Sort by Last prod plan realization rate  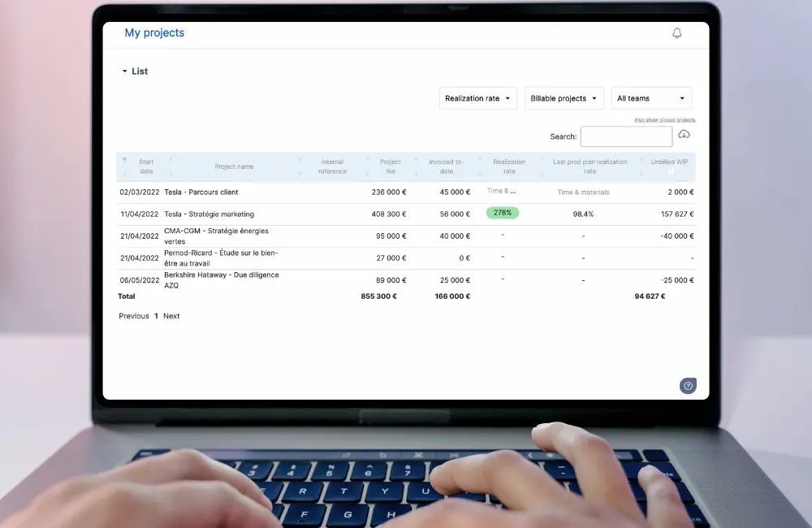(x=590, y=167)
